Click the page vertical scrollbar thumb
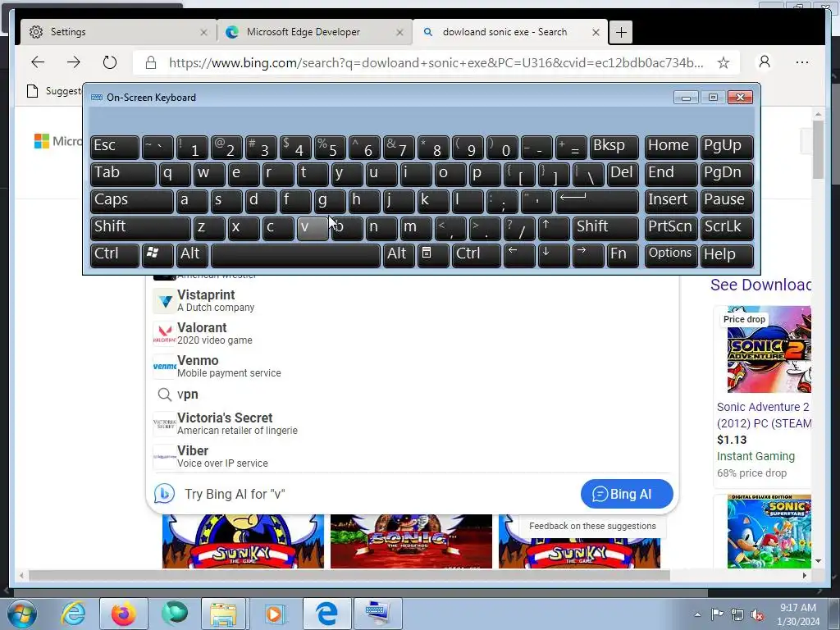 coord(818,150)
